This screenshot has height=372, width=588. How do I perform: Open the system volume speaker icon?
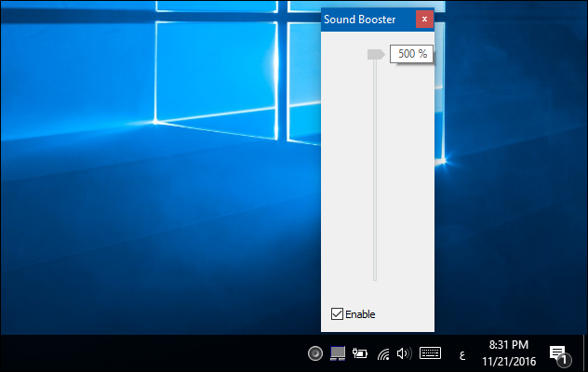(x=404, y=353)
